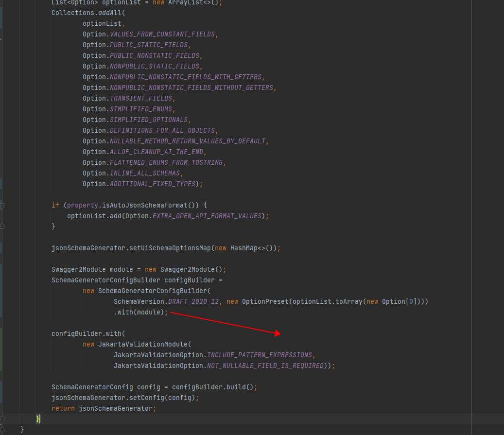Click fold marker at the final class closing brace
This screenshot has width=504, height=435.
pyautogui.click(x=2, y=429)
